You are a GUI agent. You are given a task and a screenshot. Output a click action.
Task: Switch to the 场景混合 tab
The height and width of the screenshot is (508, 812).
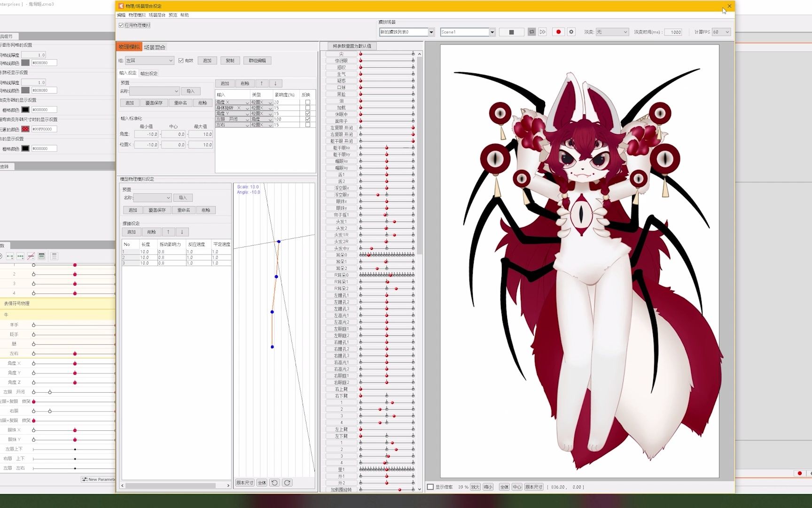[155, 47]
